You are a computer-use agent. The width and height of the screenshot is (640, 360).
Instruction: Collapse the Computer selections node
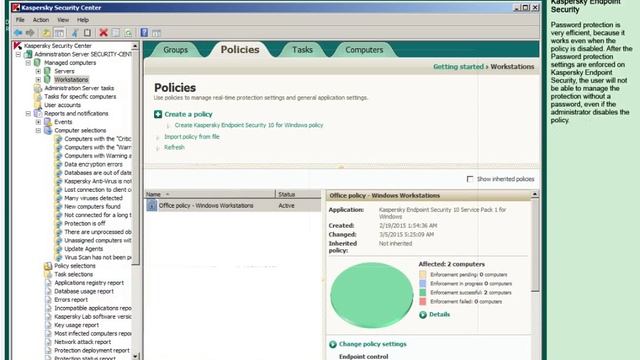tap(38, 130)
